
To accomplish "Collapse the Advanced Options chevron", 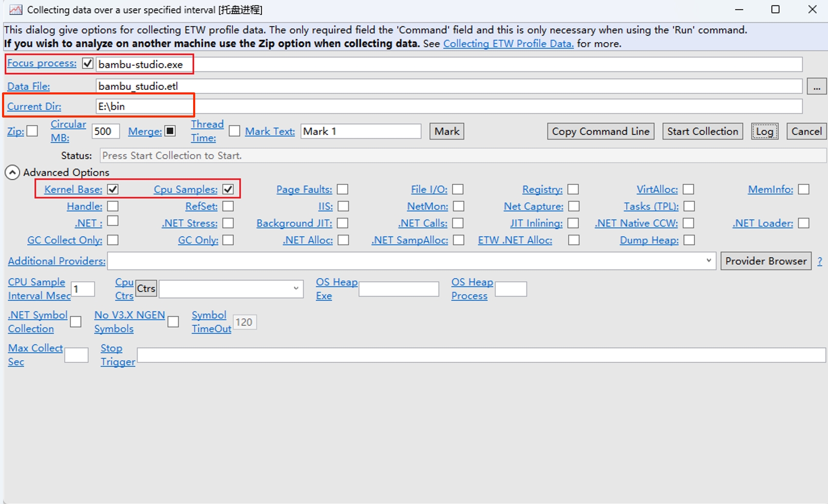I will tap(12, 172).
